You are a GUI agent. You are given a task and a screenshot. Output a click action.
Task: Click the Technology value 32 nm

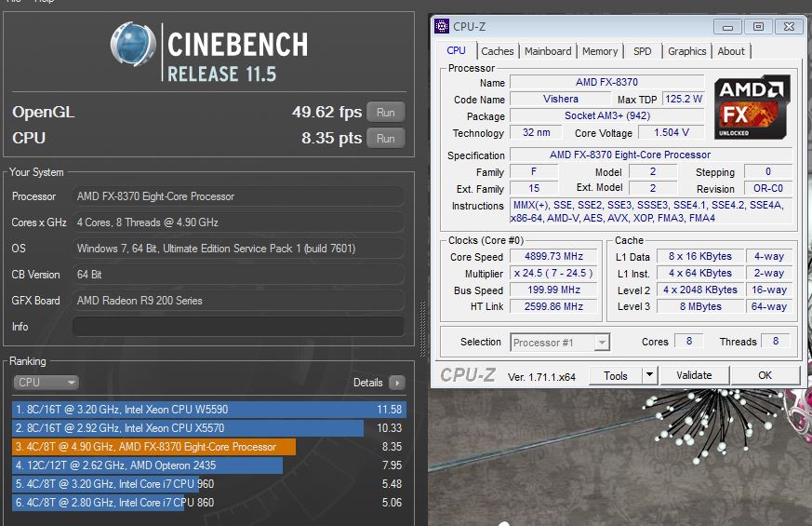tap(536, 132)
